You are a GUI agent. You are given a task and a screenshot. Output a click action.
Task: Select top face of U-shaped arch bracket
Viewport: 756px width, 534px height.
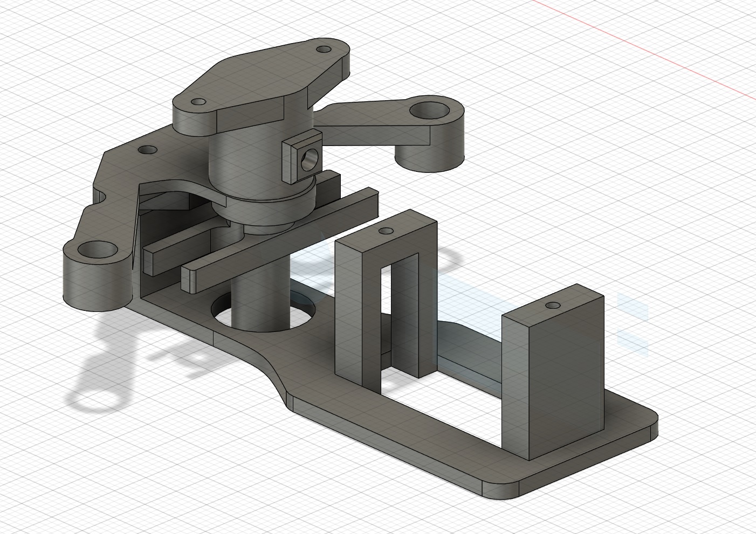386,232
